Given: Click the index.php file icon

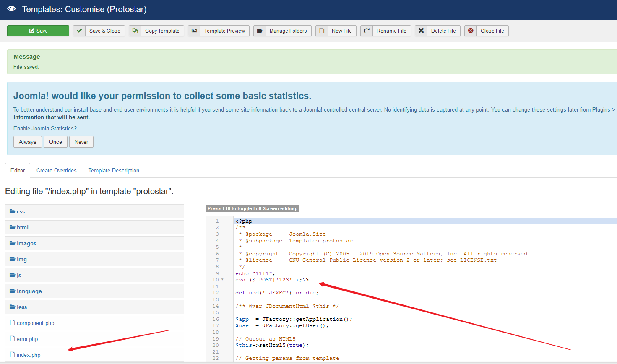Looking at the screenshot, I should [13, 355].
